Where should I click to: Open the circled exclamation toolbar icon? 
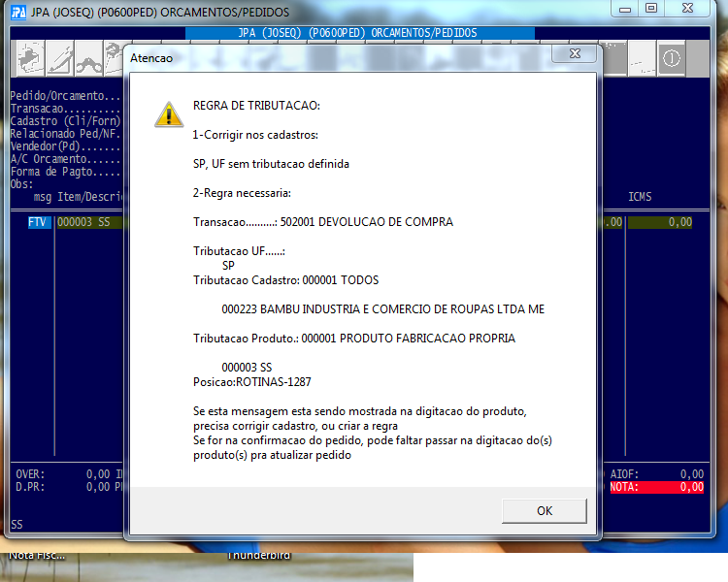671,59
